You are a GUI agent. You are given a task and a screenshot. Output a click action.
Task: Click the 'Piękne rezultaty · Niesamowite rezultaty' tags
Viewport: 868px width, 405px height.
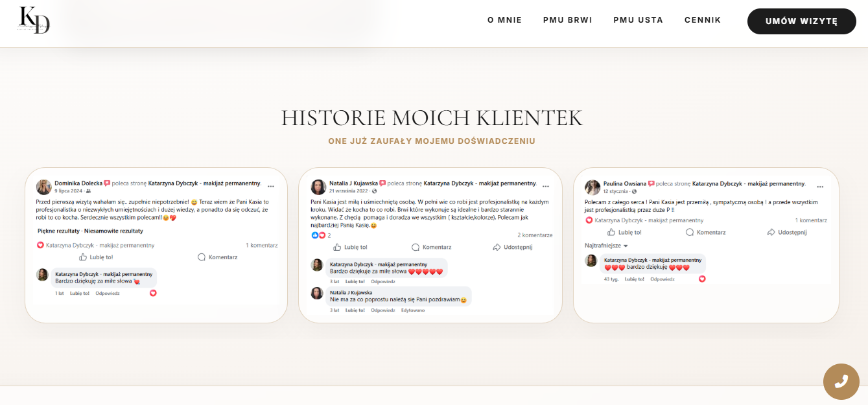point(90,231)
